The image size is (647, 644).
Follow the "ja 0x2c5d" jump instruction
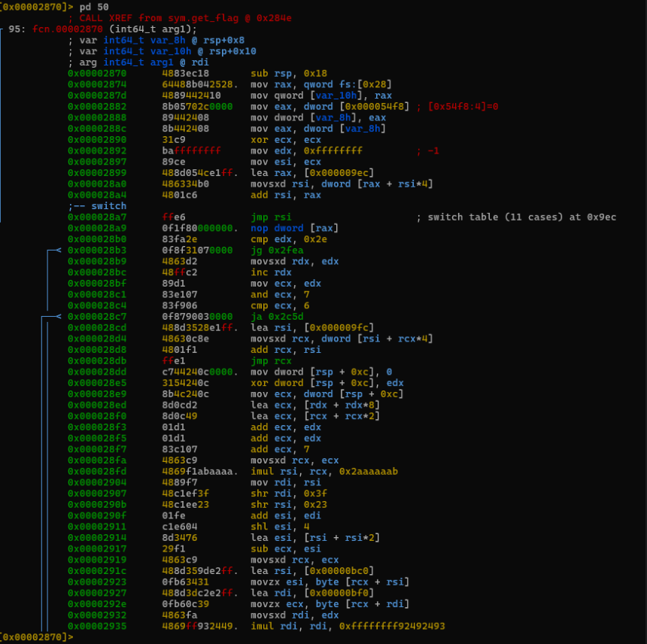[276, 317]
